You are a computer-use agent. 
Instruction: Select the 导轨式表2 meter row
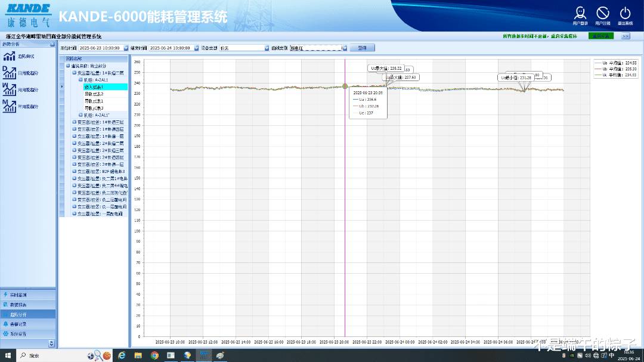coord(106,94)
